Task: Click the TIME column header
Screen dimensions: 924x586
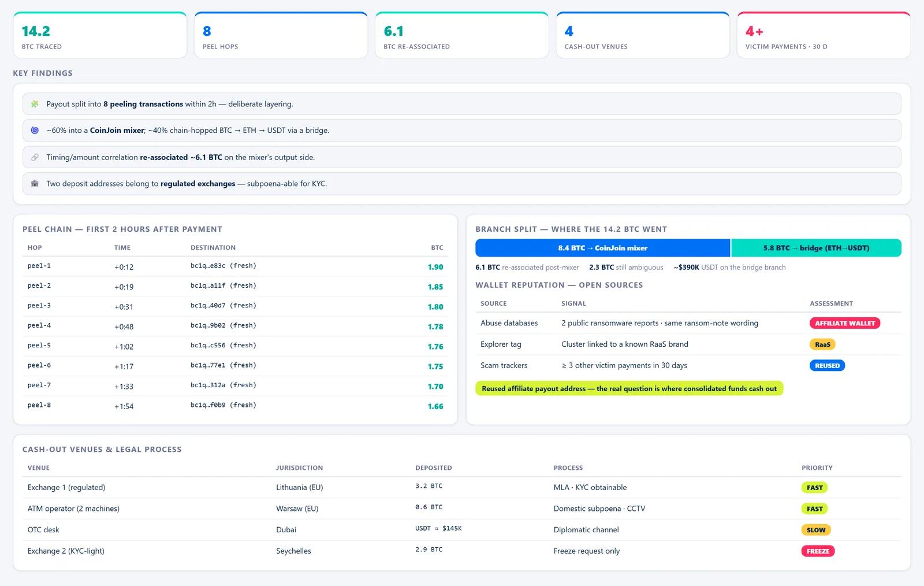Action: (122, 247)
